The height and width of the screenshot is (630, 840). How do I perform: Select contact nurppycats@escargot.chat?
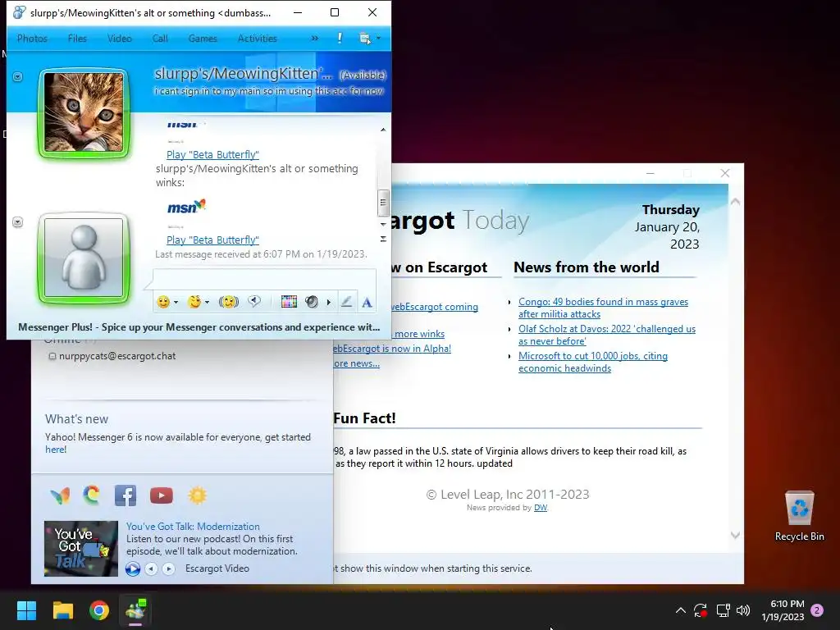pyautogui.click(x=117, y=356)
